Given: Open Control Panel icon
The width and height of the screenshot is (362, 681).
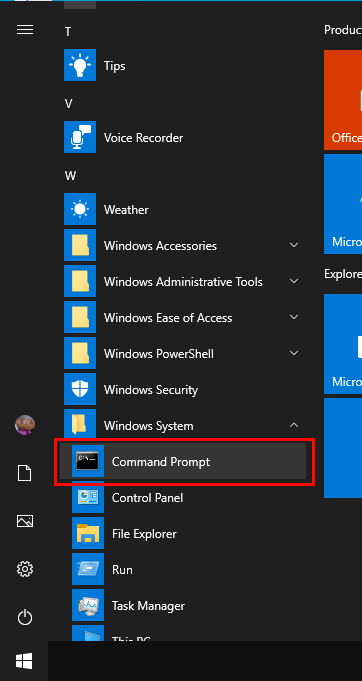Looking at the screenshot, I should [88, 497].
